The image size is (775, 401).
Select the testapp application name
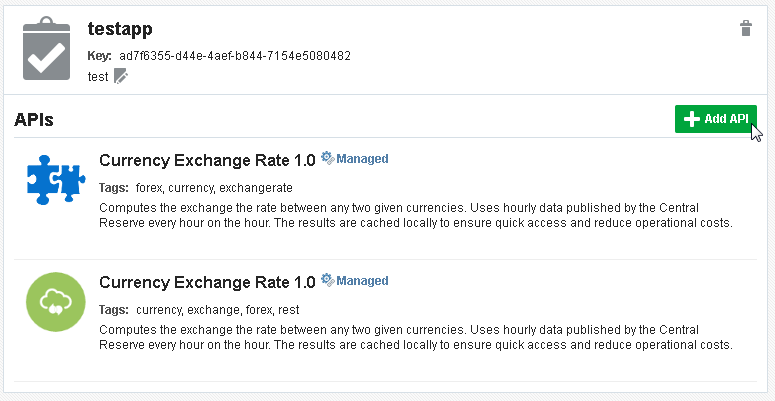point(120,31)
